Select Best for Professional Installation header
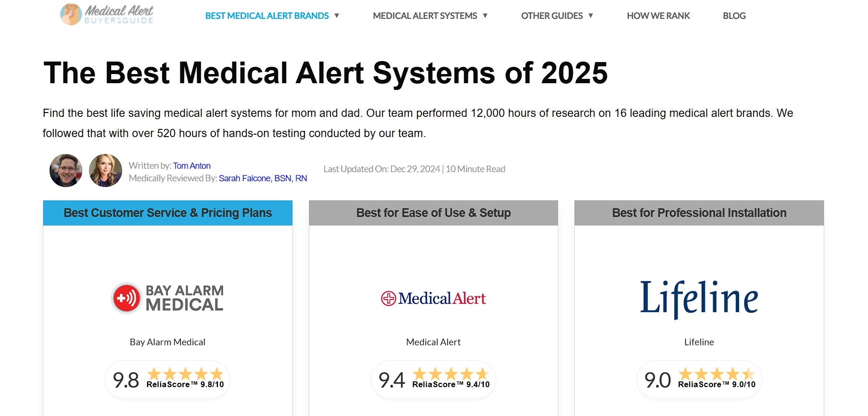Image resolution: width=868 pixels, height=416 pixels. click(x=699, y=213)
